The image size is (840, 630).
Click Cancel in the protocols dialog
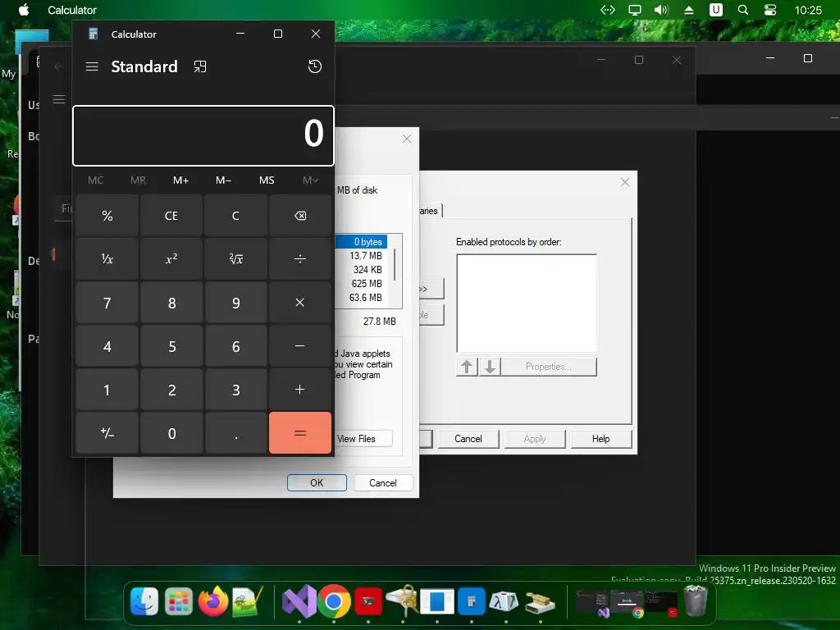tap(468, 439)
